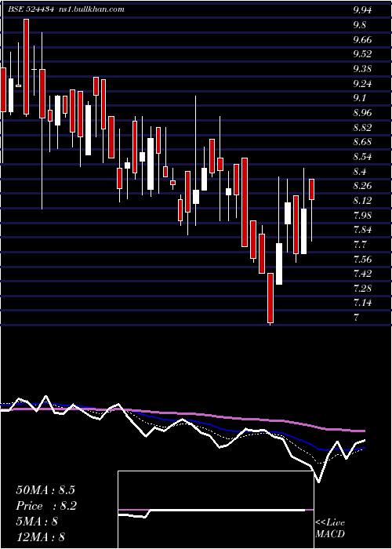Click the lowest red candle bottoming at 7
Image resolution: width=392 pixels, height=549 pixels.
click(x=270, y=298)
